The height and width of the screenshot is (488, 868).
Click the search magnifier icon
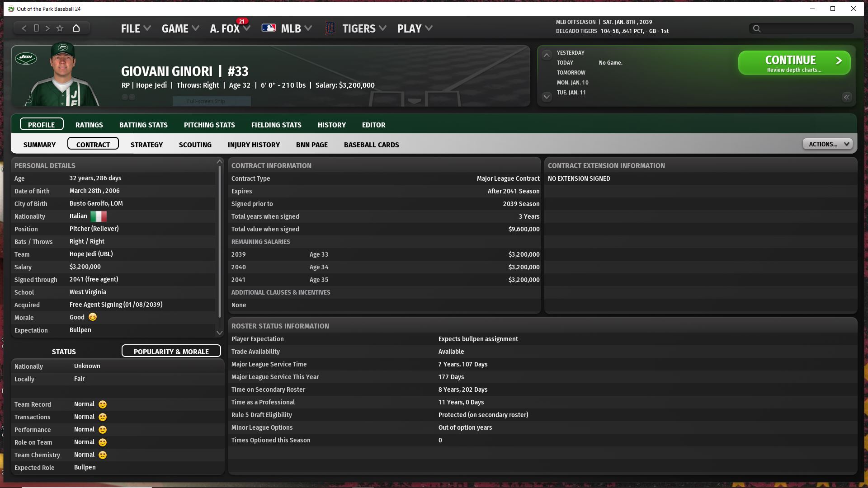pyautogui.click(x=757, y=29)
